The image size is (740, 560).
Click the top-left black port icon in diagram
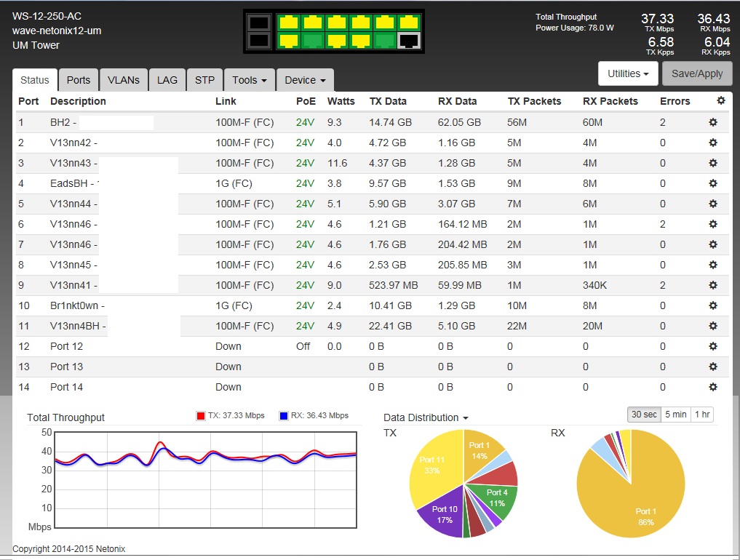[x=258, y=23]
